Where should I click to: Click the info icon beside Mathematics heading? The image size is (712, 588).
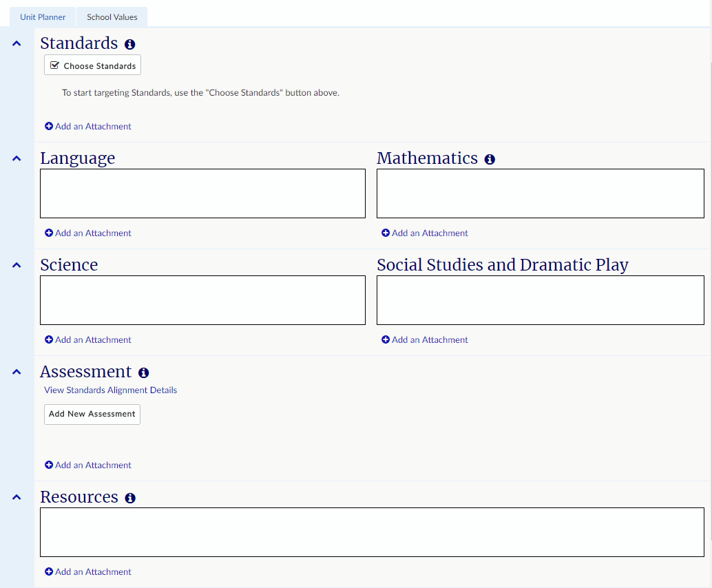pos(490,160)
